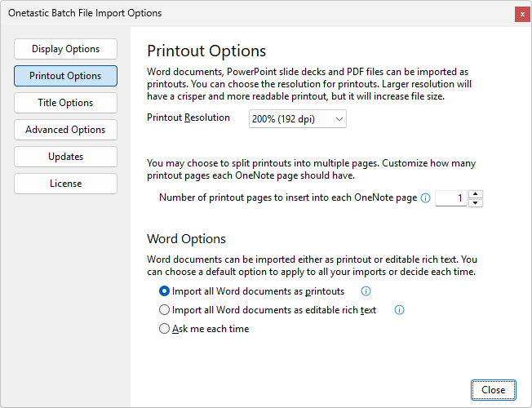
Task: Click the Close button
Action: 494,390
